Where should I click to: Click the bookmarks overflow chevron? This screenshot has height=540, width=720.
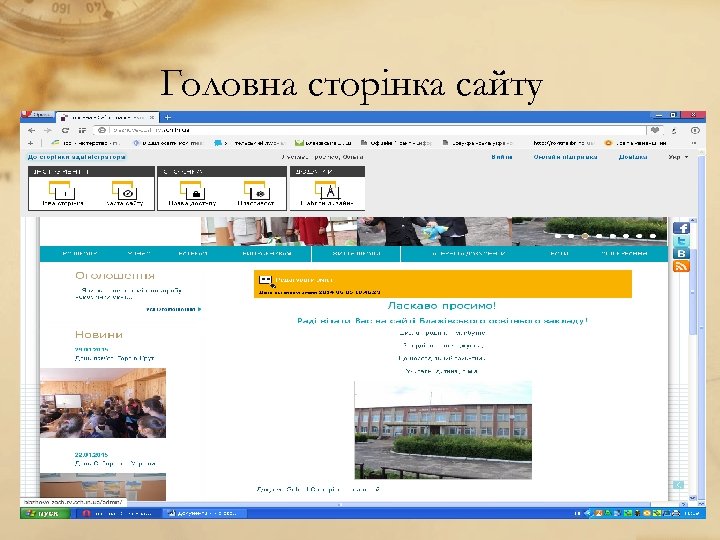[x=693, y=143]
